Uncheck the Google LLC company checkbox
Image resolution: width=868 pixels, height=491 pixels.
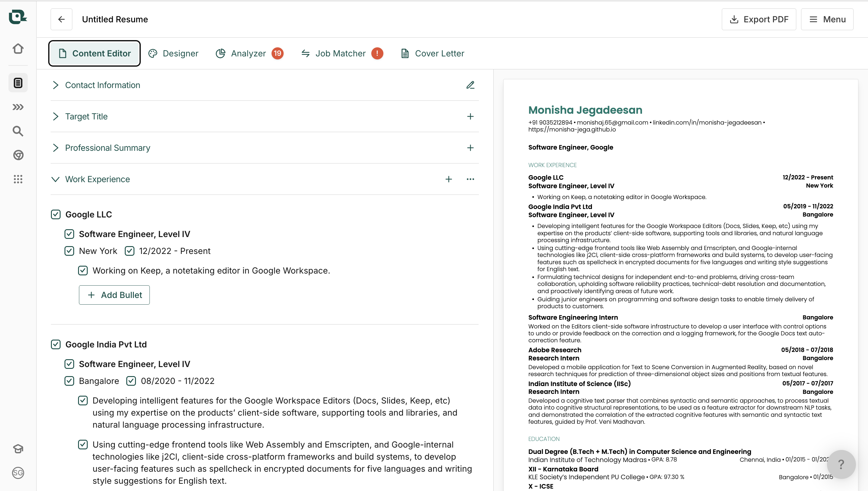55,214
